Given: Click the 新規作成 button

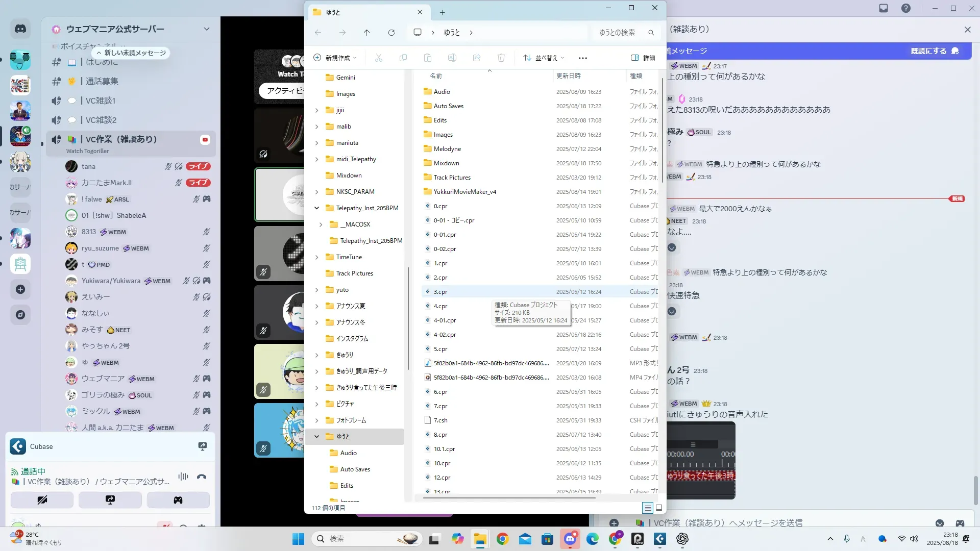Looking at the screenshot, I should coord(335,58).
